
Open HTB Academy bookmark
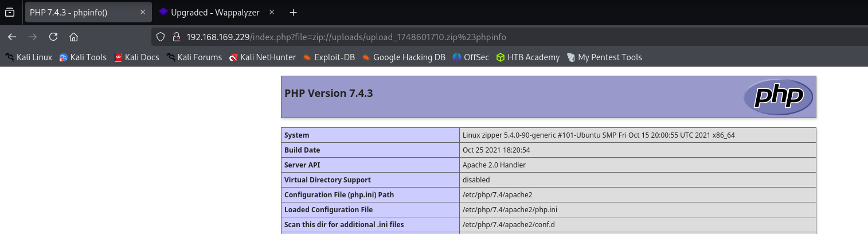click(528, 57)
